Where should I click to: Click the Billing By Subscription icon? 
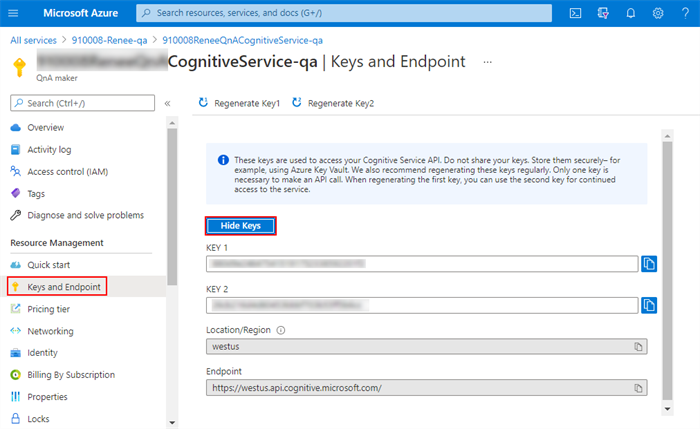[16, 375]
